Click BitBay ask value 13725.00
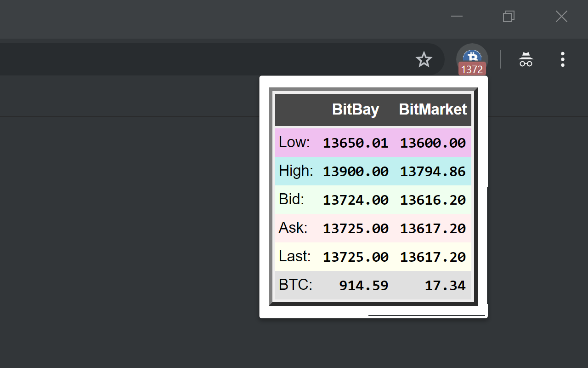 tap(356, 229)
